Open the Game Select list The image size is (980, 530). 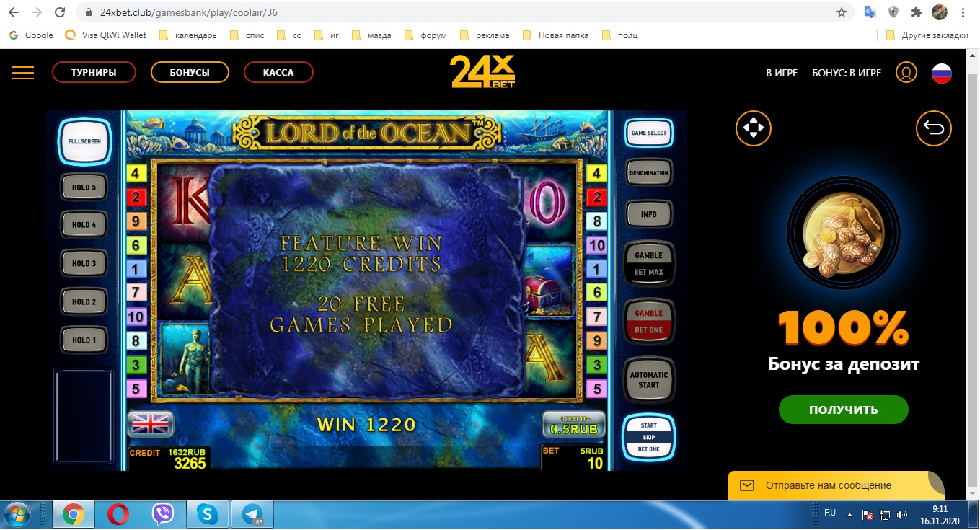point(648,133)
